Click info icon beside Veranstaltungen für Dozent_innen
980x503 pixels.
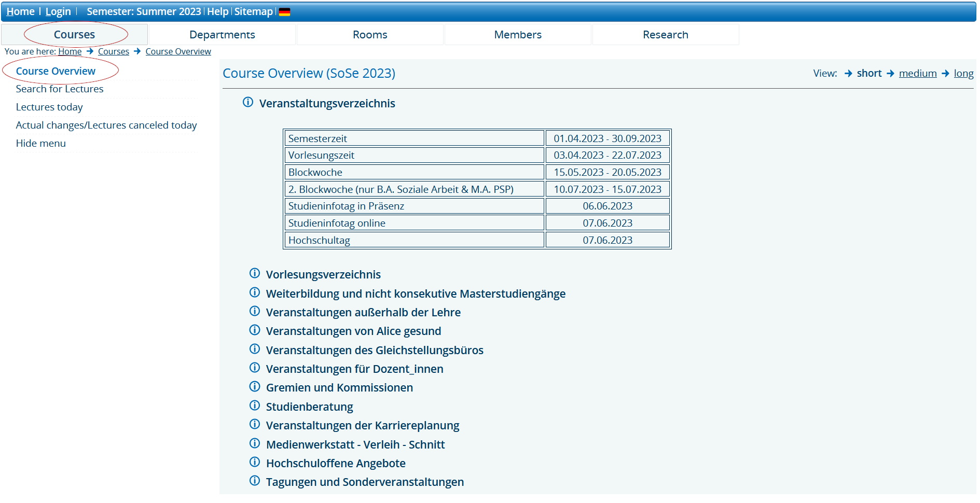255,368
